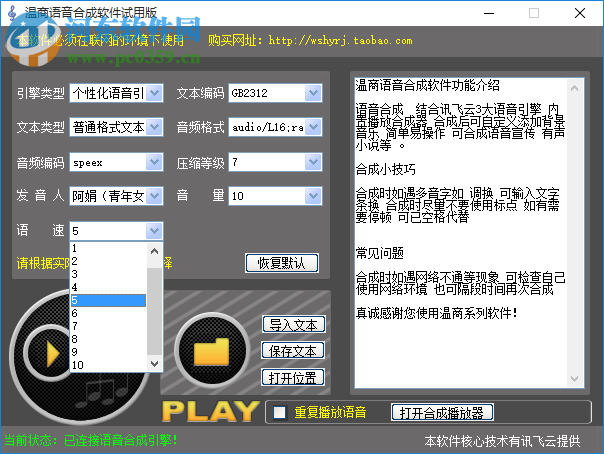This screenshot has width=604, height=454.
Task: Open the 音量 dropdown showing 10
Action: [313, 196]
